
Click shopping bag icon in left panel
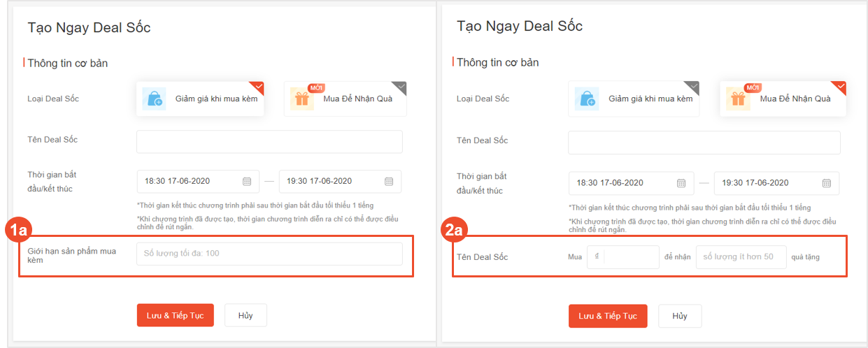tap(154, 99)
